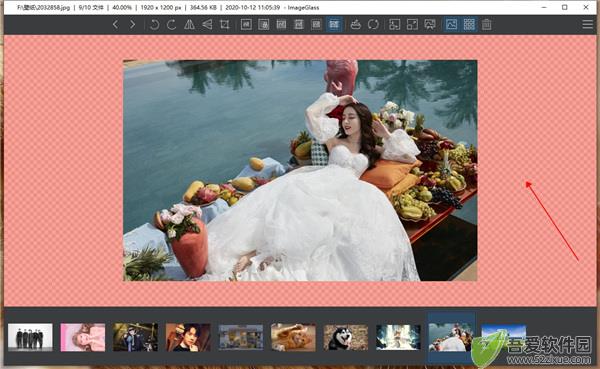Open the main hamburger menu
This screenshot has height=369, width=600.
pos(587,24)
